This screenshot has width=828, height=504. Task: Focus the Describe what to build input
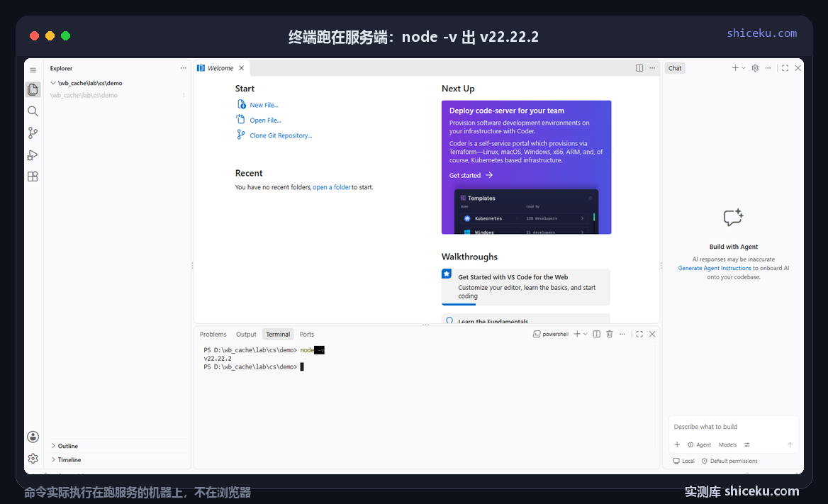tap(734, 427)
